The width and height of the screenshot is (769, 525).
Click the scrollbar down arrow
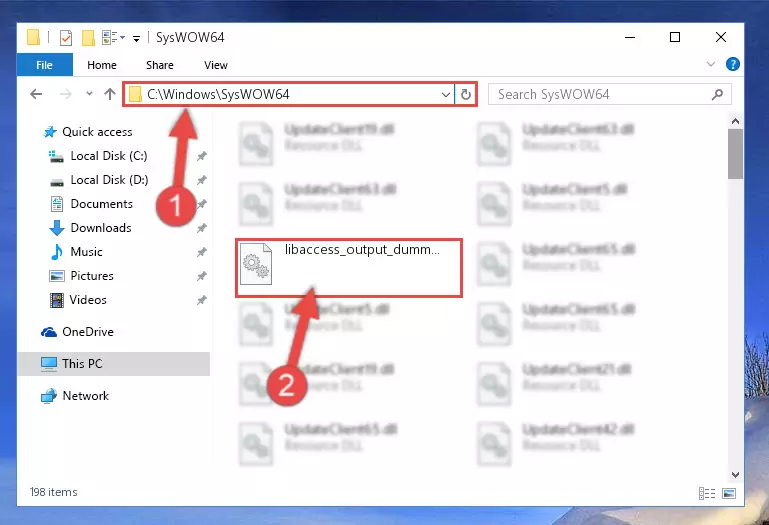tap(735, 474)
